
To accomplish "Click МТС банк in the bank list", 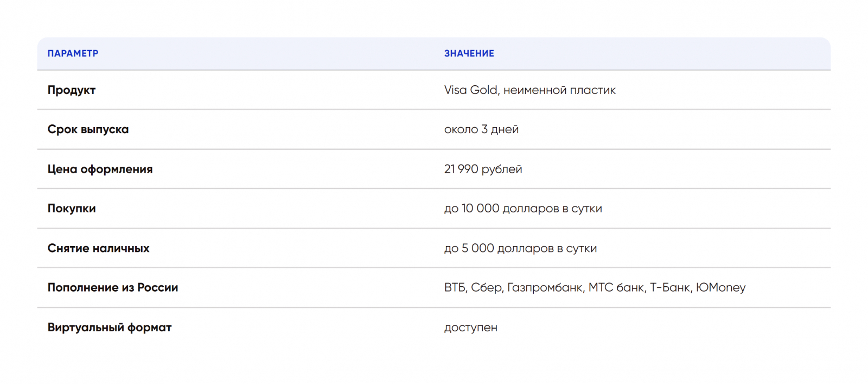I will [616, 288].
